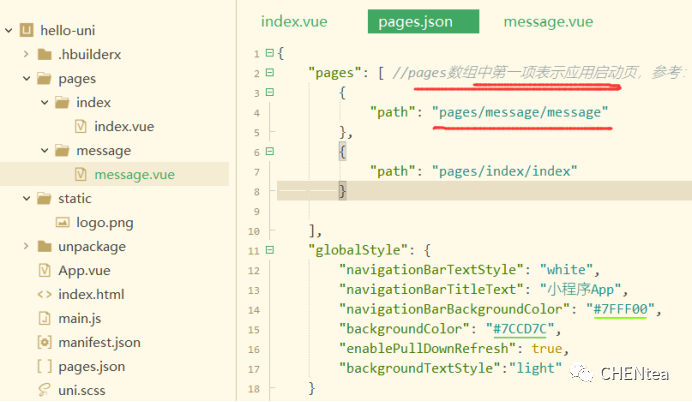Fold the code block at line 1
This screenshot has height=402, width=692.
tap(269, 53)
